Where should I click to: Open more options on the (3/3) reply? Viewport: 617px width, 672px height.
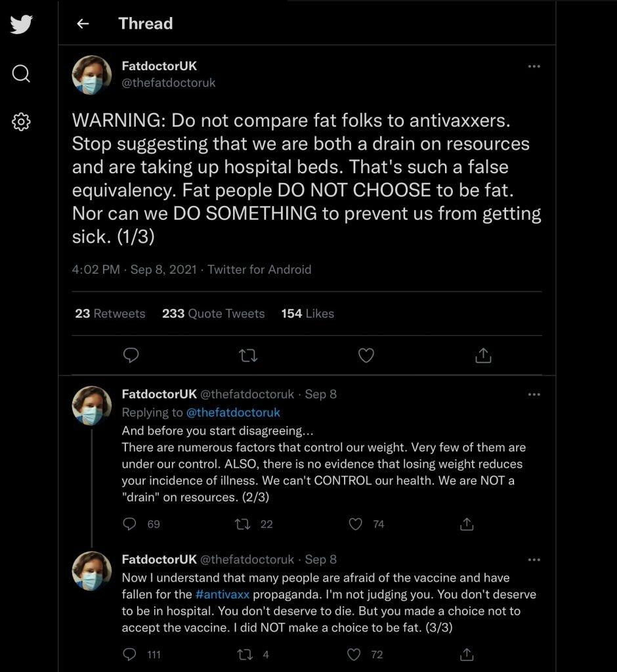coord(534,560)
